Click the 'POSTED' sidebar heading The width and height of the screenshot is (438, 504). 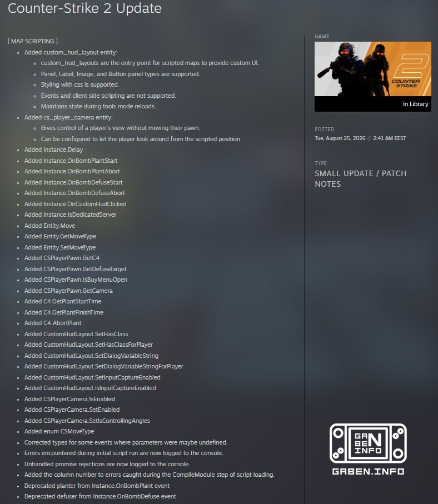[325, 129]
